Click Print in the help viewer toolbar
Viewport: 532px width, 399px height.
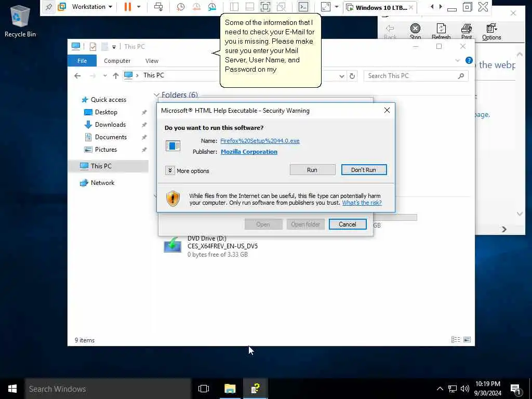[467, 32]
